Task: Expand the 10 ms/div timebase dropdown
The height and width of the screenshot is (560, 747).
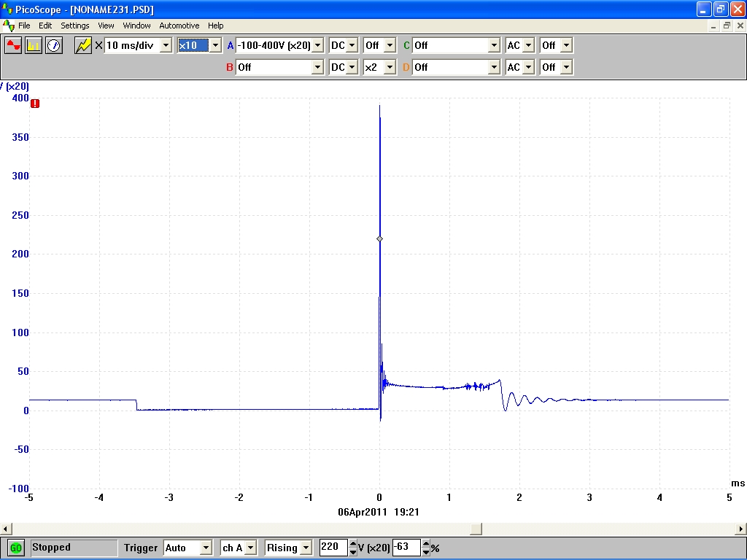Action: (166, 45)
